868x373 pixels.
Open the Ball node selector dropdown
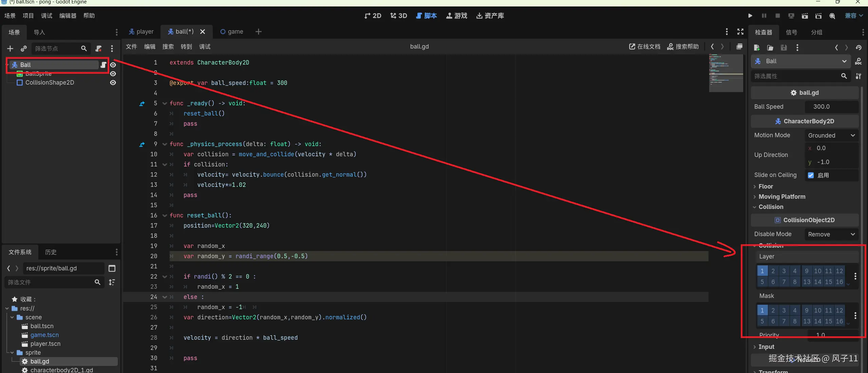801,61
